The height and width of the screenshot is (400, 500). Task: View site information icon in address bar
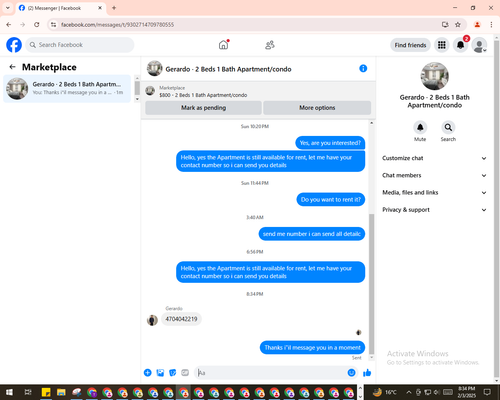point(53,24)
